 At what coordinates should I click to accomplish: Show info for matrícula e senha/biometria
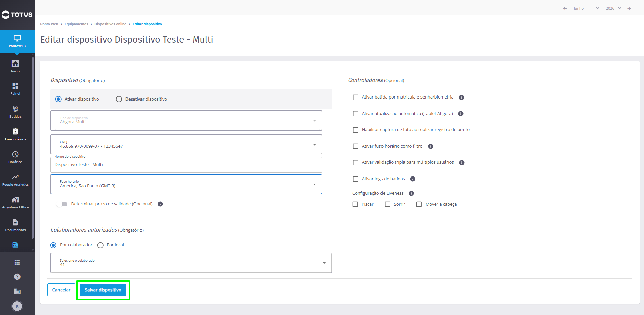click(461, 97)
